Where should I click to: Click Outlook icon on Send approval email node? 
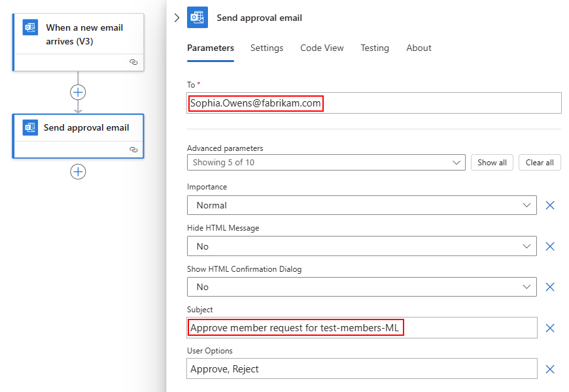[x=30, y=127]
